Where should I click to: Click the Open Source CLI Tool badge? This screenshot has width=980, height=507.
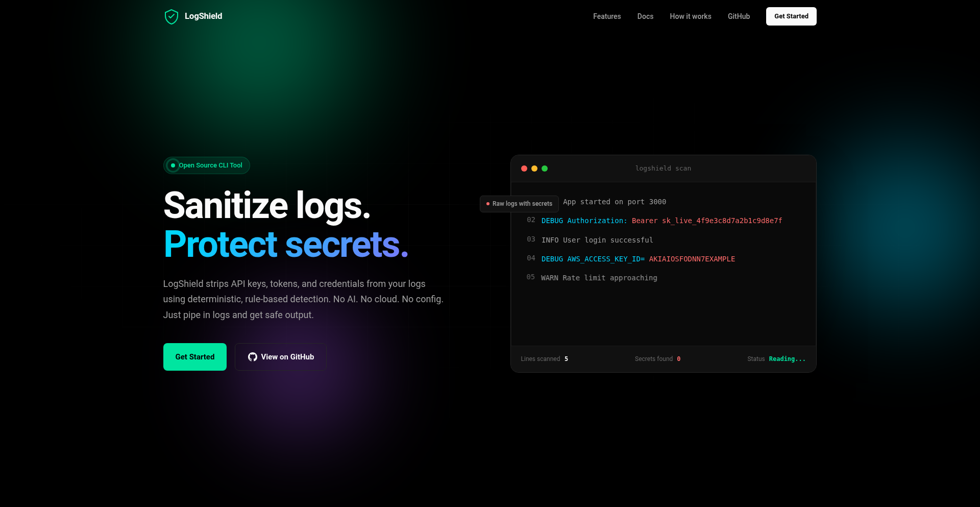(206, 165)
